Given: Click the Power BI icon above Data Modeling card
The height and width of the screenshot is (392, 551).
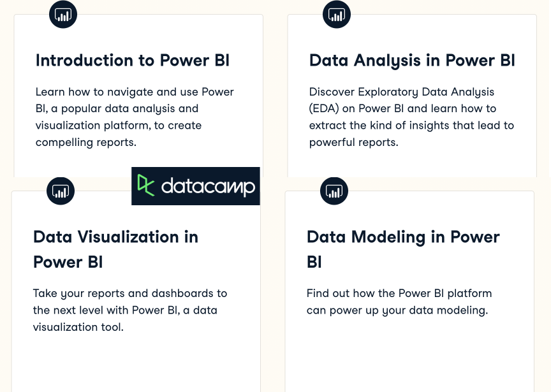Looking at the screenshot, I should 334,191.
